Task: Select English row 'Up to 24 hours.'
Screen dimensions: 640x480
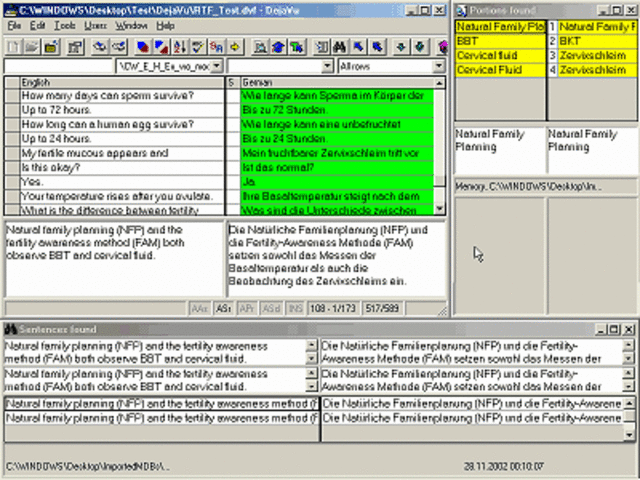Action: click(x=122, y=139)
